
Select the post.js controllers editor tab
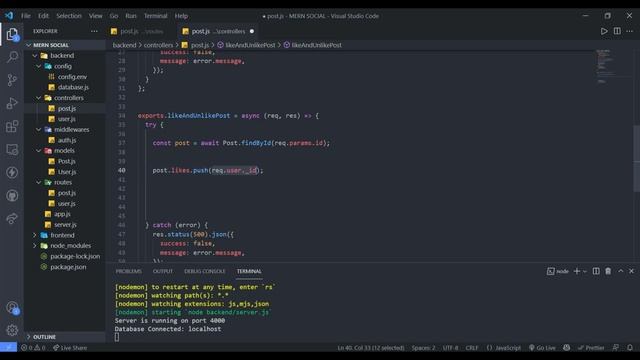218,31
